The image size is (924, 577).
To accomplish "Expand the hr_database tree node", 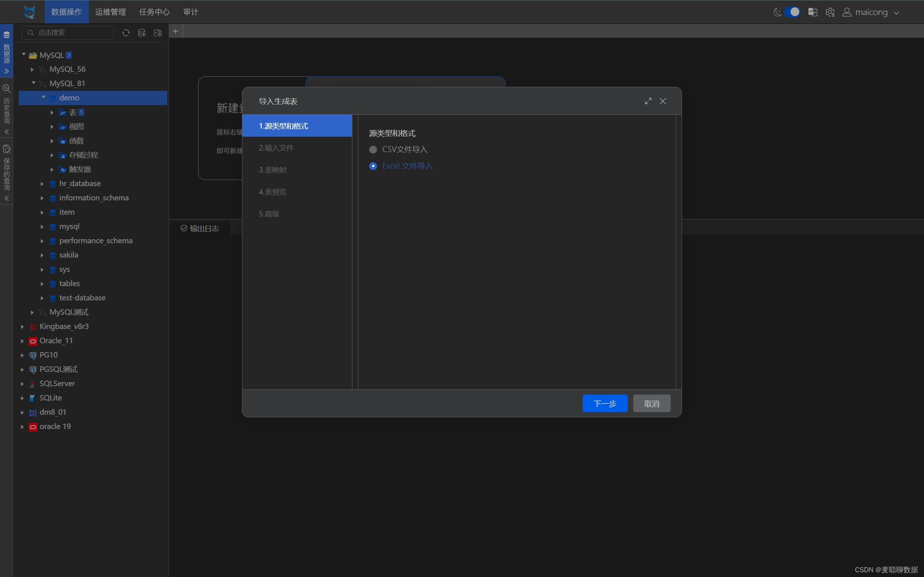I will 42,184.
